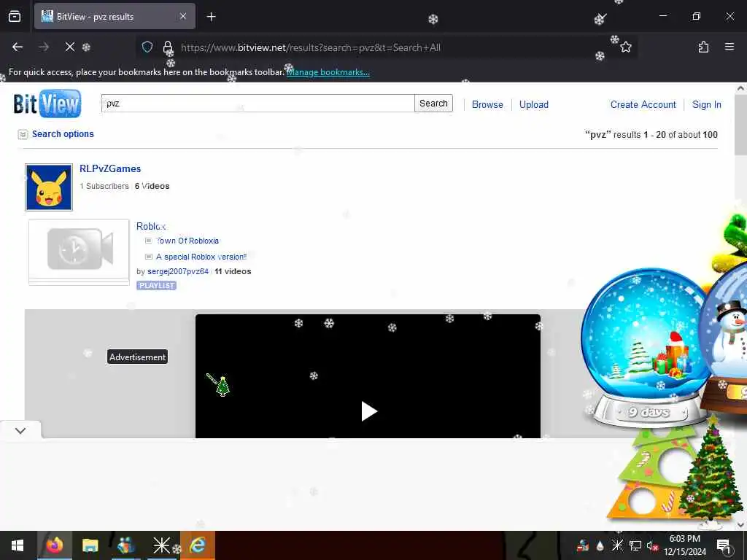Open the Firefox application menu

pyautogui.click(x=729, y=47)
